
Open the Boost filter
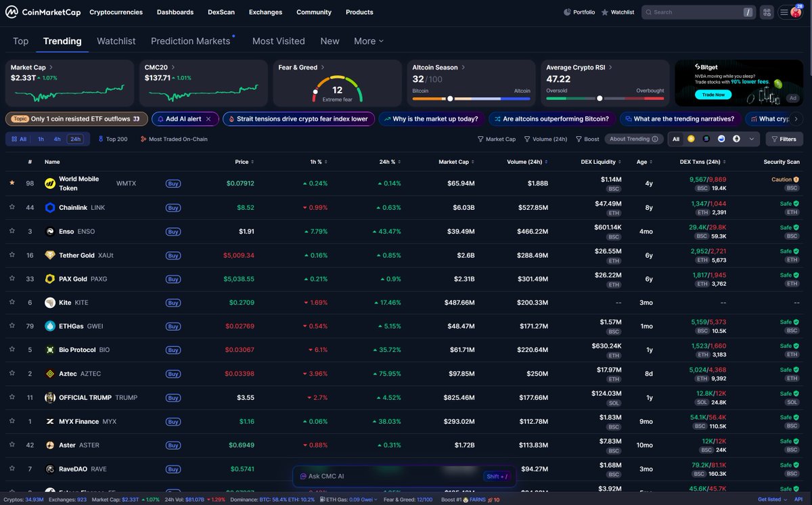point(587,139)
